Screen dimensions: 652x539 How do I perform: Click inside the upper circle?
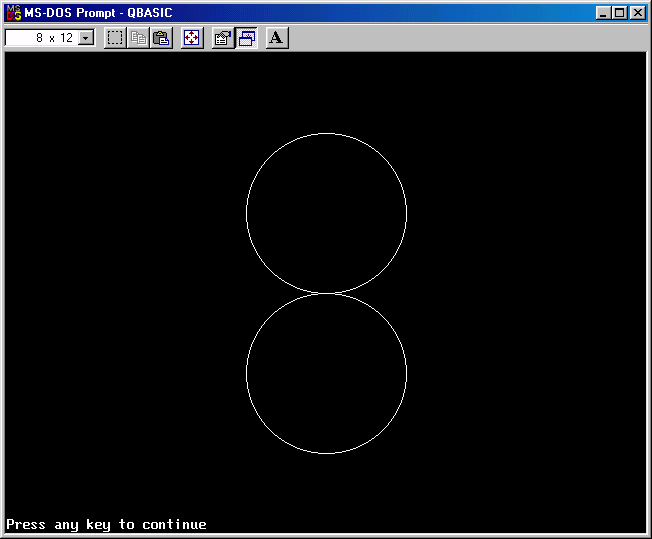[326, 213]
